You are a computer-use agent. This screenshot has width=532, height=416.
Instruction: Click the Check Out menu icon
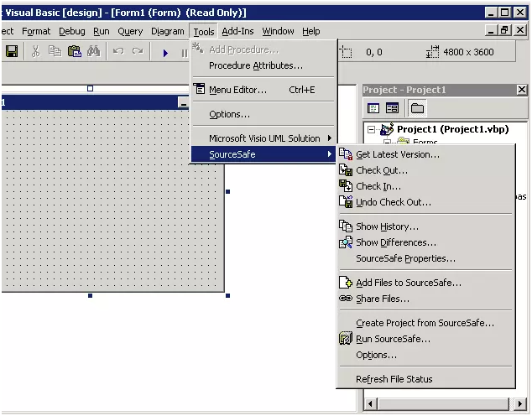(x=346, y=170)
